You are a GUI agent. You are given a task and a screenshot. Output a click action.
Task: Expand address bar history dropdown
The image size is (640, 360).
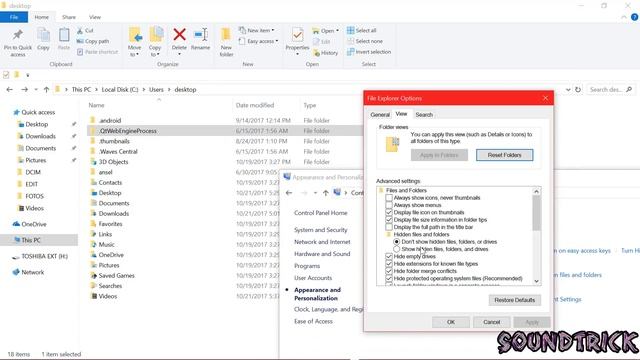coord(568,89)
